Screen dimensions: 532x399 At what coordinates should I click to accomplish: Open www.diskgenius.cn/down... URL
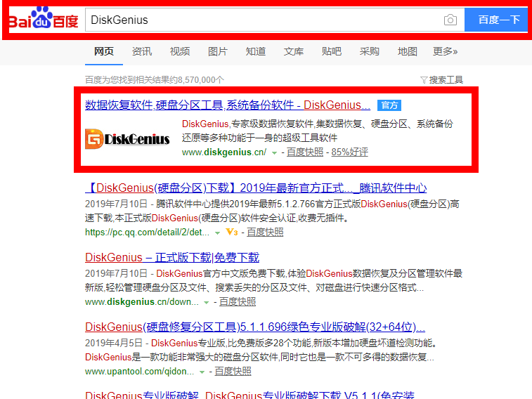tap(142, 301)
